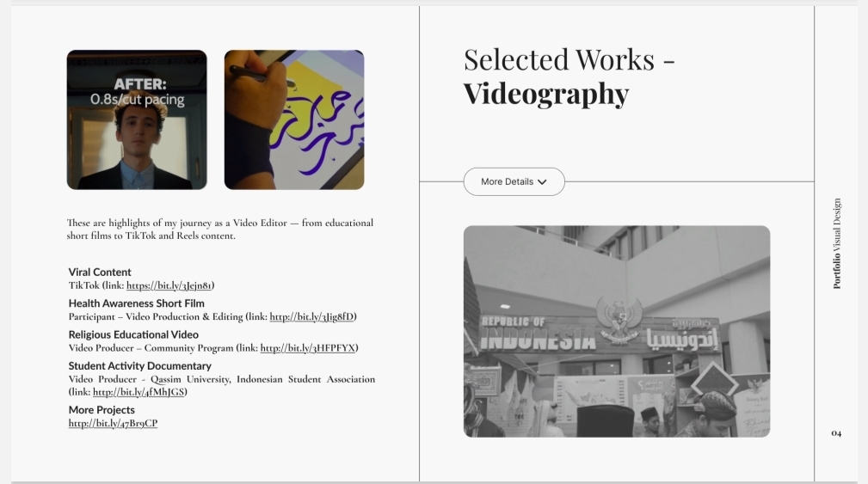The image size is (868, 484).
Task: Open the Arabic calligraphy tablet thumbnail
Action: tap(294, 119)
